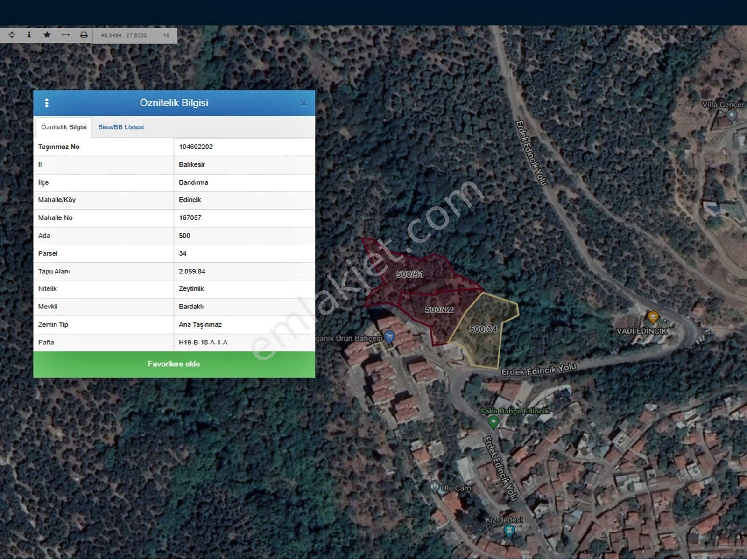Click the Mevkii label
The width and height of the screenshot is (747, 560).
pos(48,307)
